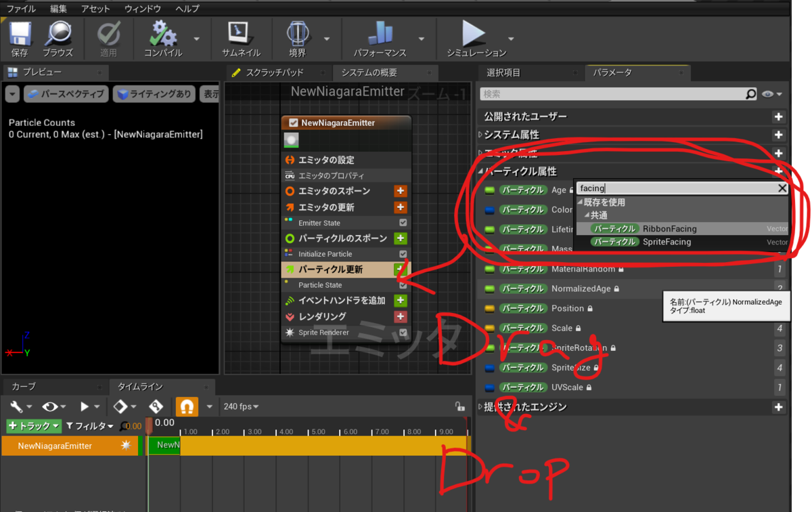This screenshot has width=812, height=512.
Task: Open timeline eye view options
Action: [53, 406]
